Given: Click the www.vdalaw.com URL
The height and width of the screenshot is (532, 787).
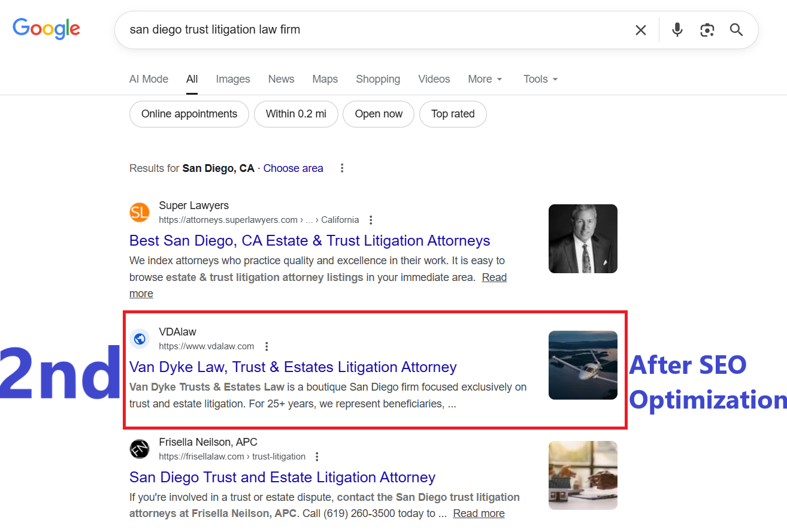Looking at the screenshot, I should click(x=206, y=346).
